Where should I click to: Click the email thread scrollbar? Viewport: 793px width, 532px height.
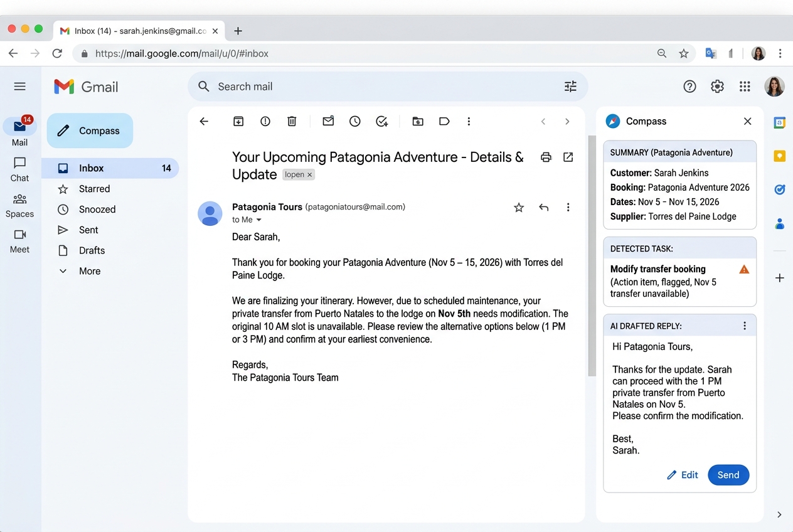pos(591,256)
